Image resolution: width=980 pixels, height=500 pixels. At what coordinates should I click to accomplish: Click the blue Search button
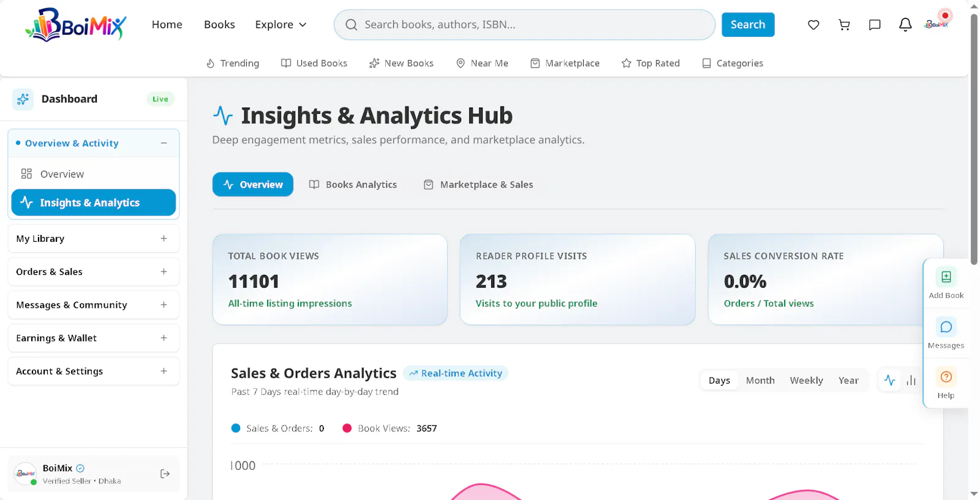click(x=748, y=24)
